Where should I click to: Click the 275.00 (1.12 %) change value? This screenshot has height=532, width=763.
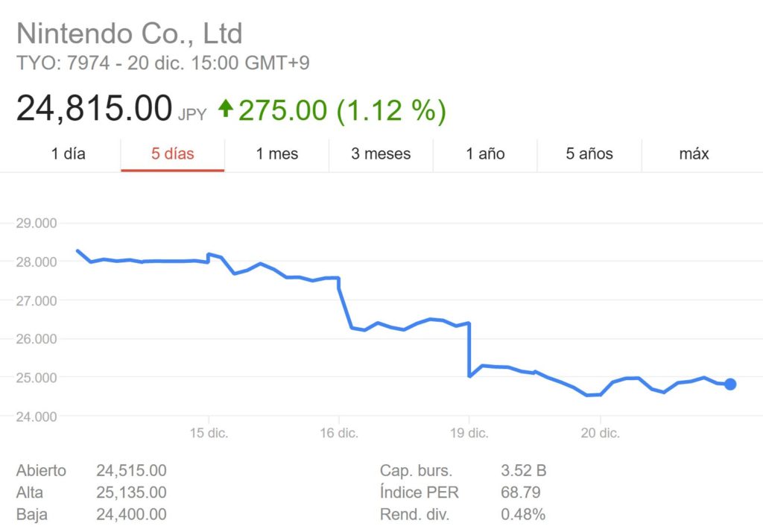pos(342,110)
